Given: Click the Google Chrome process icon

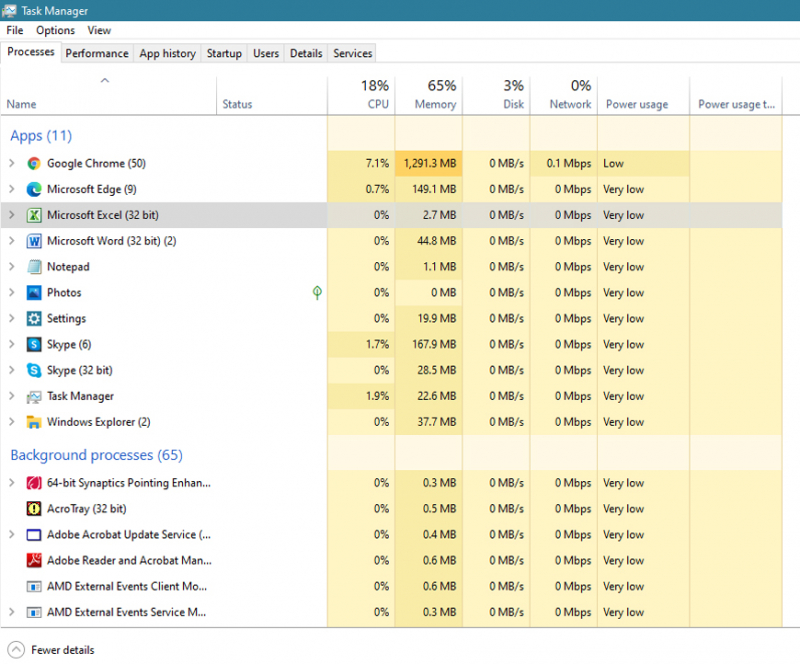Looking at the screenshot, I should pyautogui.click(x=34, y=163).
